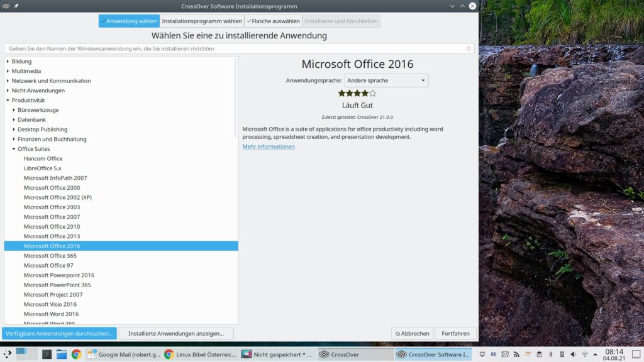Switch to Nicht gespeichert taskbar window

[x=277, y=354]
